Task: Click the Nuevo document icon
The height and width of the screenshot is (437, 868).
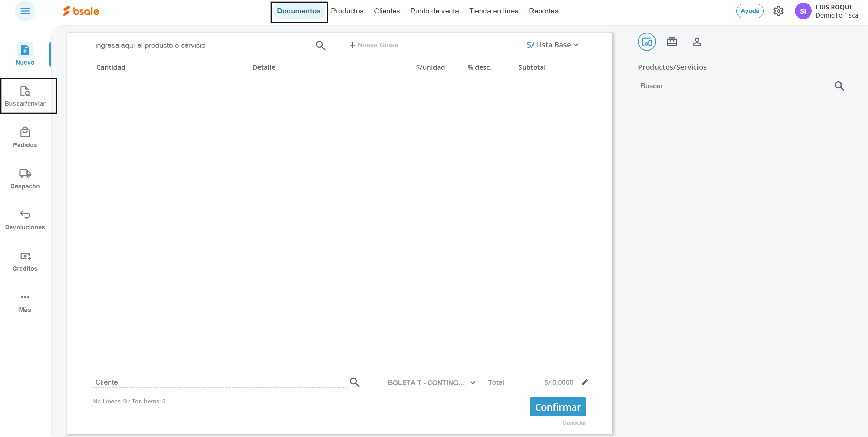Action: coord(25,50)
